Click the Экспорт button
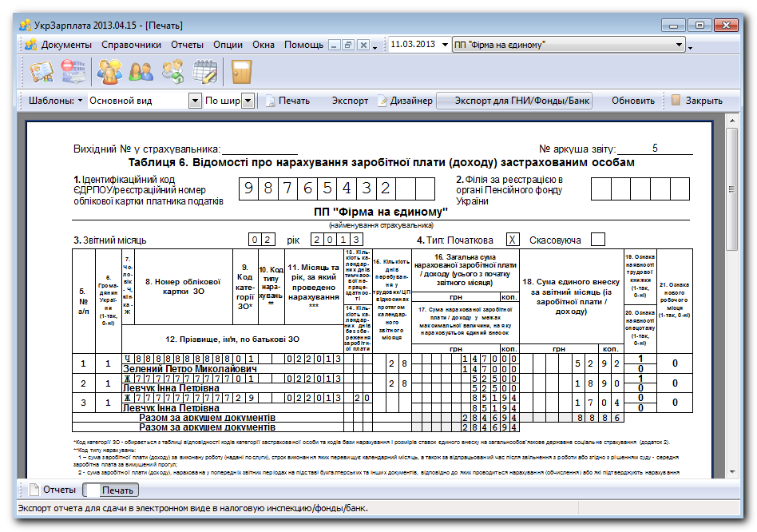Image resolution: width=757 pixels, height=532 pixels. click(350, 101)
